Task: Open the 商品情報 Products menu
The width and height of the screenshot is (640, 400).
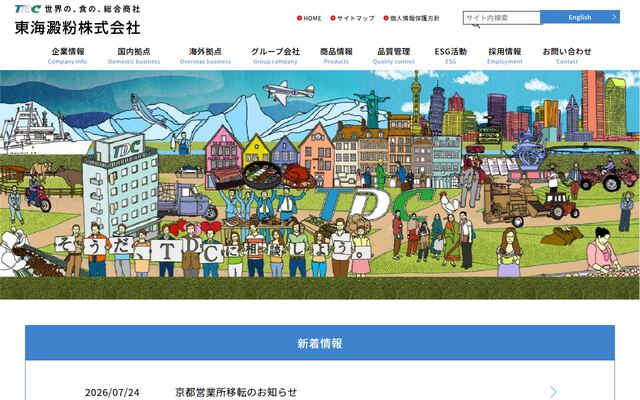Action: click(336, 56)
